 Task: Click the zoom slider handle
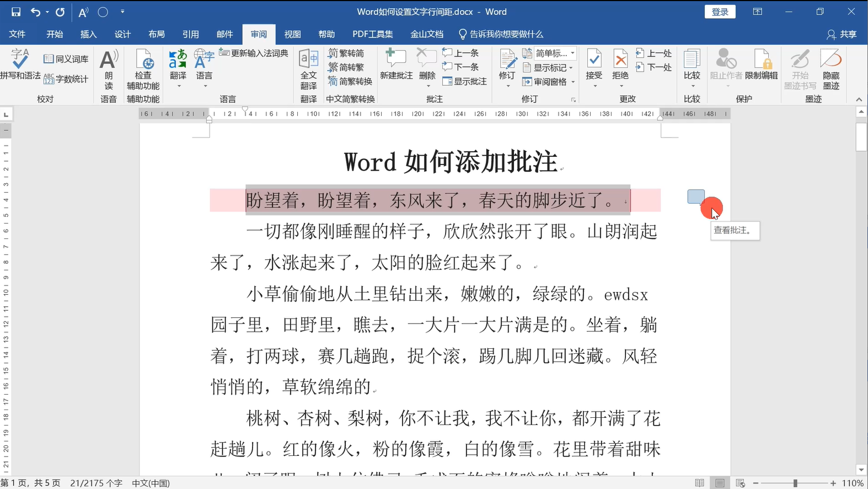click(795, 483)
